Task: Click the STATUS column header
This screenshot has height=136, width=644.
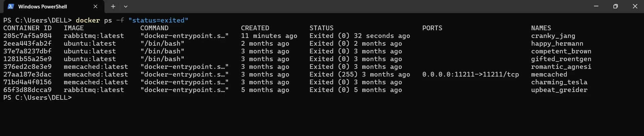Action: click(x=321, y=28)
